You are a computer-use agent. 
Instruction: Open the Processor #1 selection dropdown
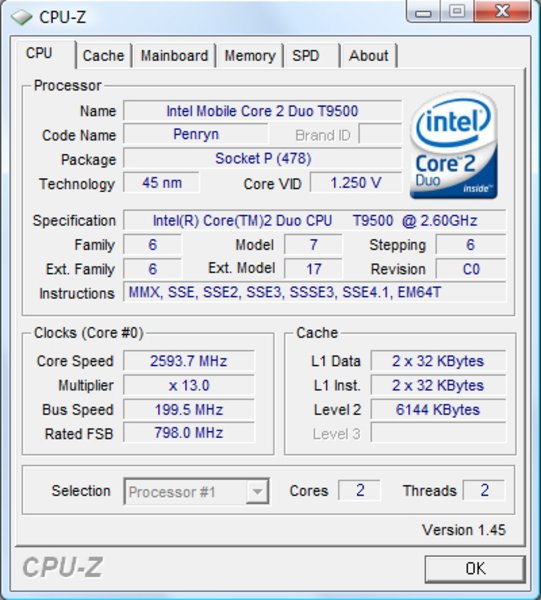click(x=196, y=491)
